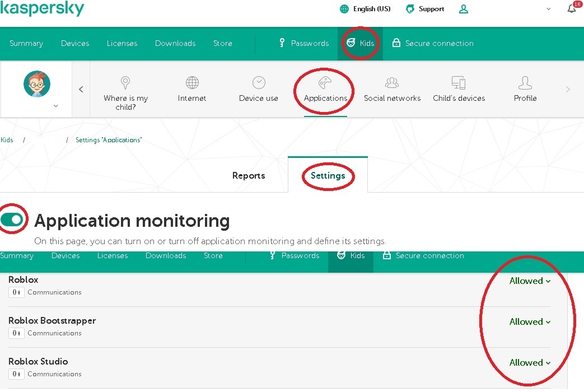The width and height of the screenshot is (584, 392).
Task: Open the account dropdown arrow beside the bell
Action: (548, 9)
